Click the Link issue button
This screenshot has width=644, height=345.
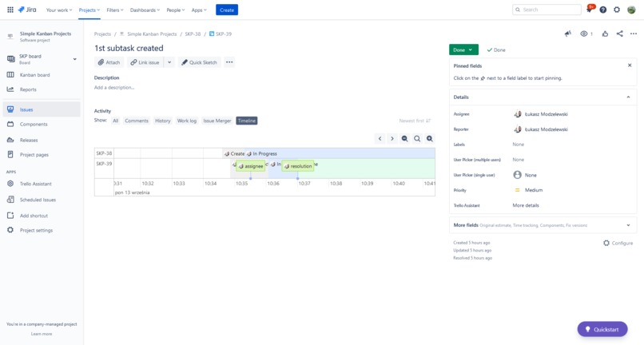tap(145, 62)
